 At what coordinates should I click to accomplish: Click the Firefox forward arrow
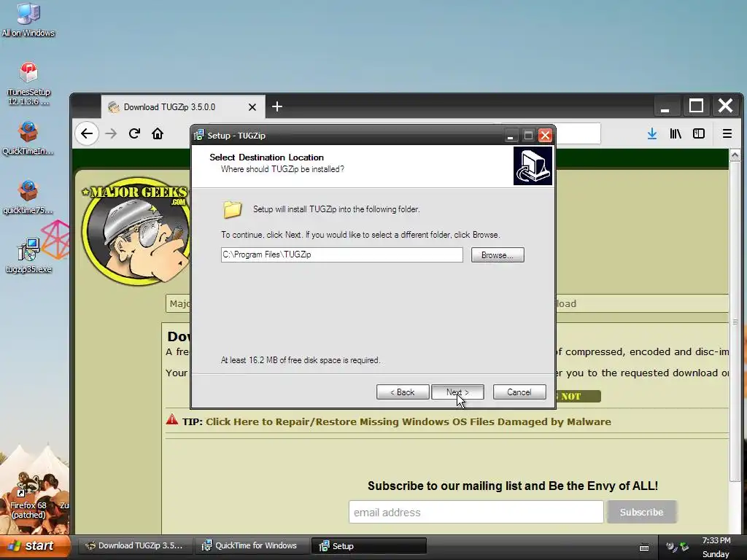click(x=111, y=134)
